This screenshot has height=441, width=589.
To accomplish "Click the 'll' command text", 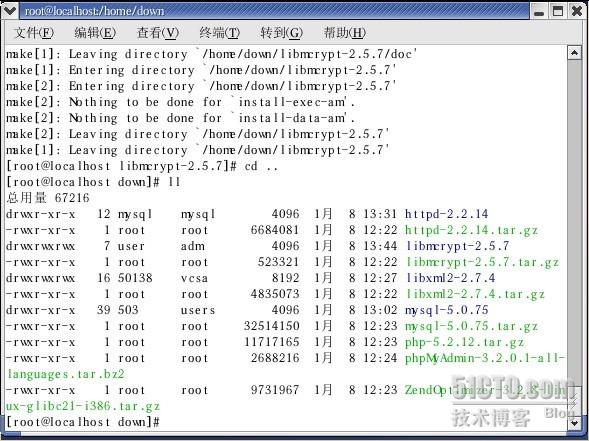I will point(174,182).
